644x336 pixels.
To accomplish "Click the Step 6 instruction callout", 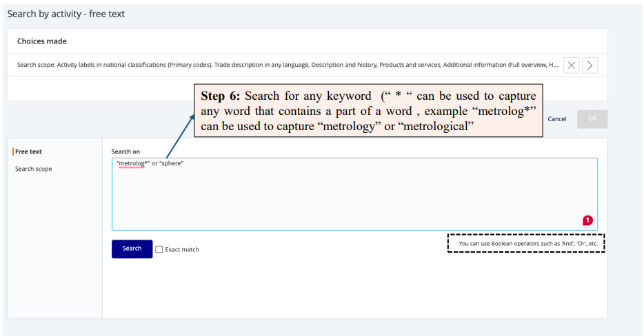I will [368, 111].
